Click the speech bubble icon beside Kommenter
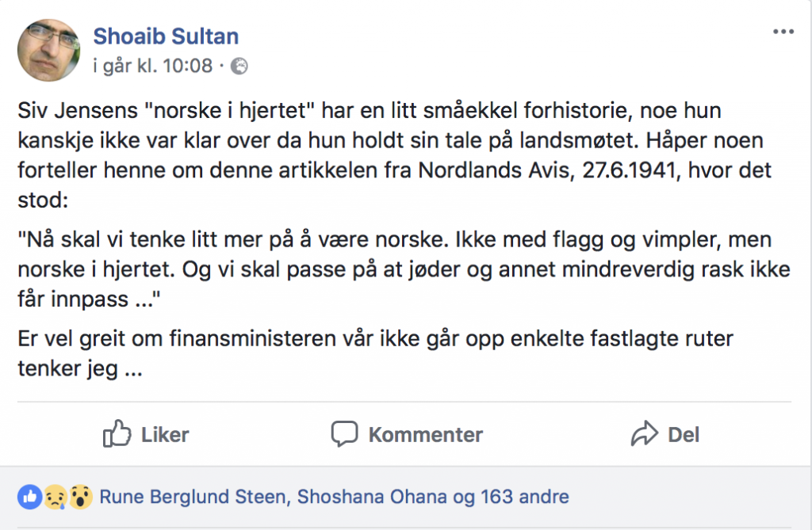The height and width of the screenshot is (530, 812). click(345, 434)
